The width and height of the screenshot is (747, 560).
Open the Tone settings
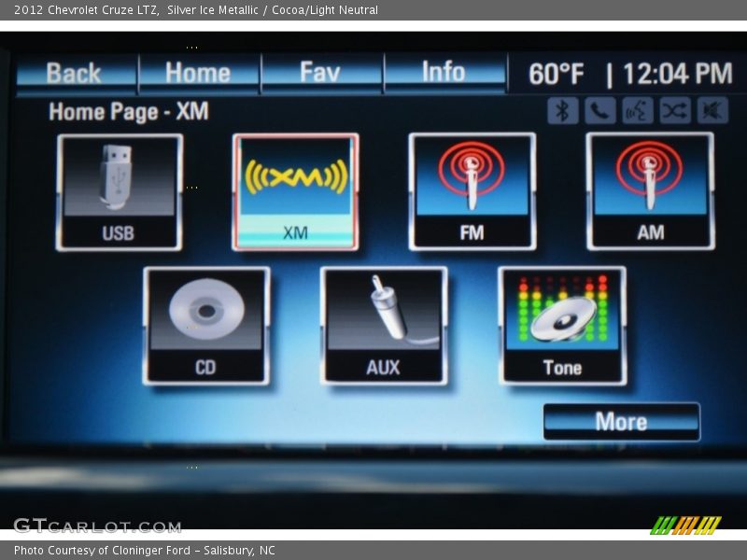561,326
